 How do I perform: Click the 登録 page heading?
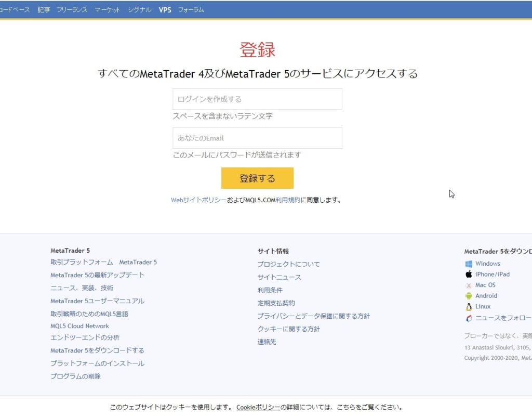click(x=257, y=49)
